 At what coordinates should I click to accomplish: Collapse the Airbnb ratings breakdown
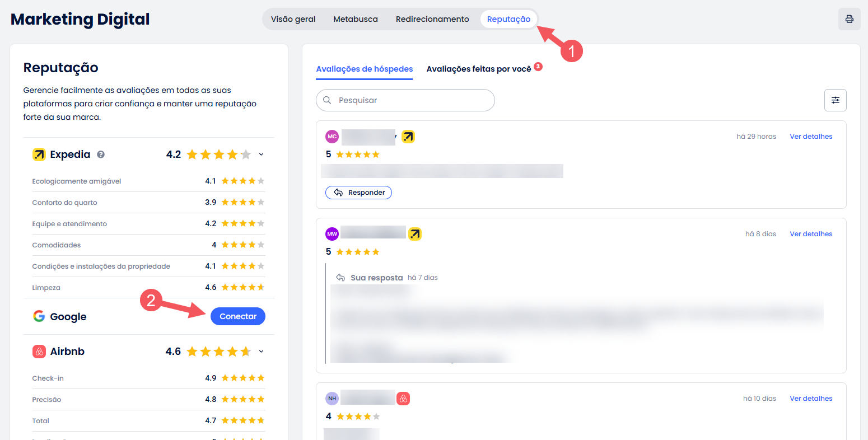[x=261, y=352]
